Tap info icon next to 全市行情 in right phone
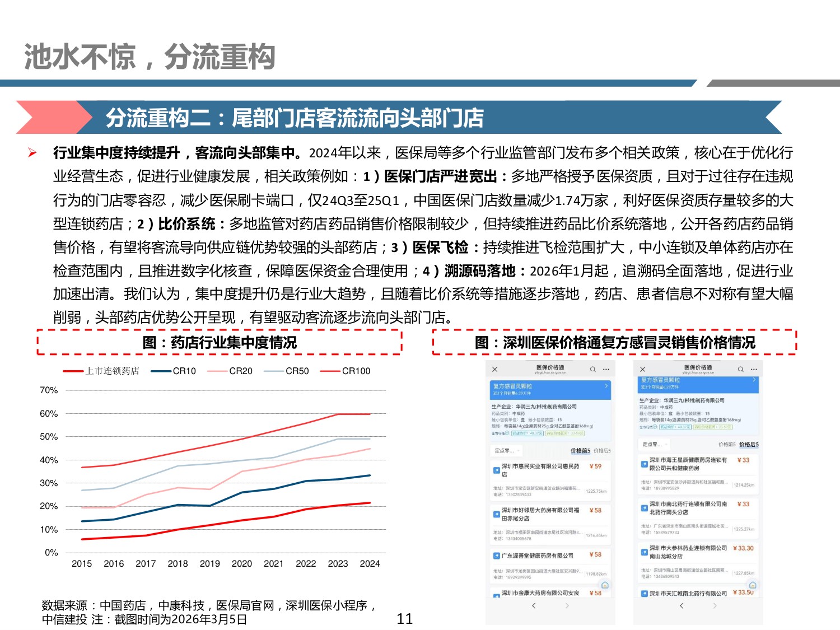The height and width of the screenshot is (630, 840). [x=655, y=427]
